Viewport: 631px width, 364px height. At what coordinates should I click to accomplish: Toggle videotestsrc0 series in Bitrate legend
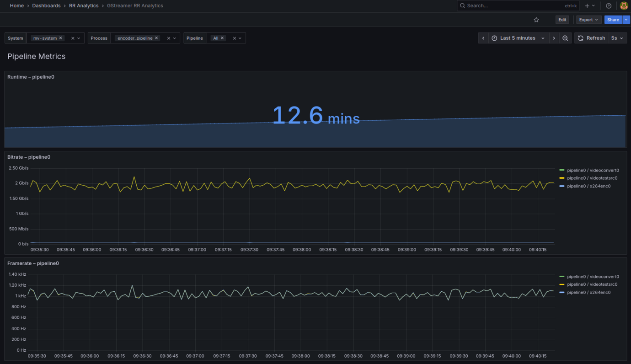[592, 178]
